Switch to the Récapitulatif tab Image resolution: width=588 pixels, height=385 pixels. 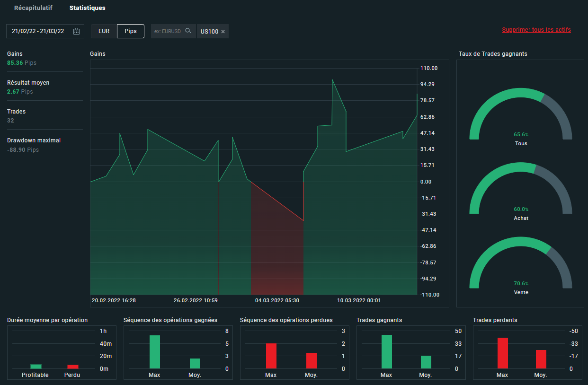33,8
